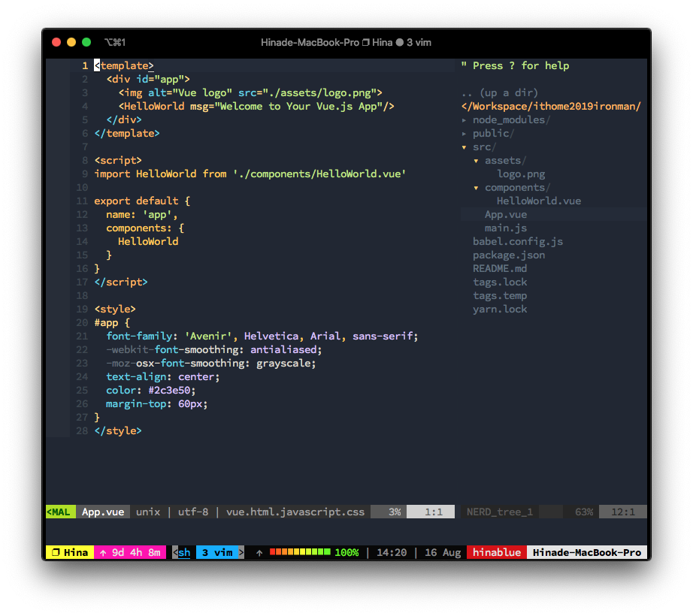Click the HelloWorld msg tag line
This screenshot has width=693, height=616.
click(x=256, y=107)
